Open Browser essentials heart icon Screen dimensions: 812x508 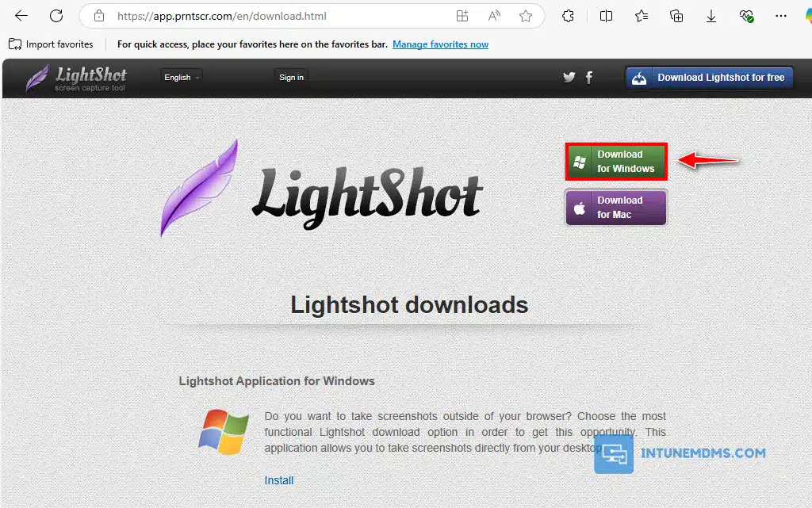(x=746, y=16)
